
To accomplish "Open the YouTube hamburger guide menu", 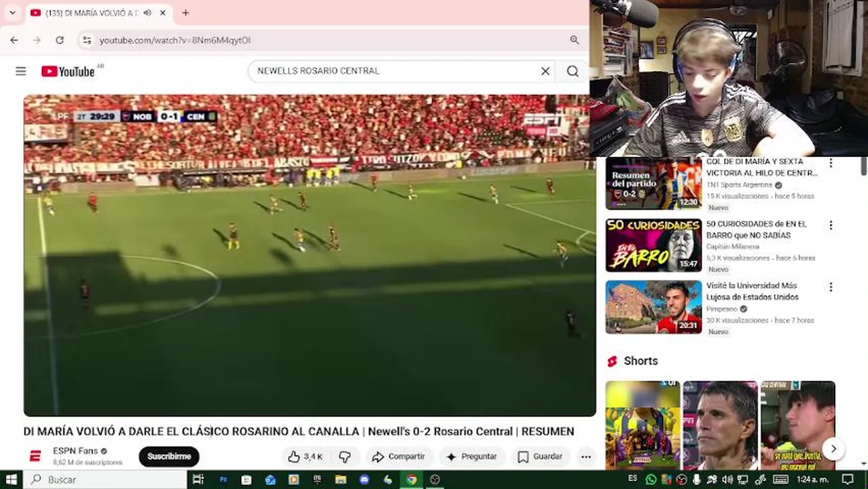I will click(20, 71).
